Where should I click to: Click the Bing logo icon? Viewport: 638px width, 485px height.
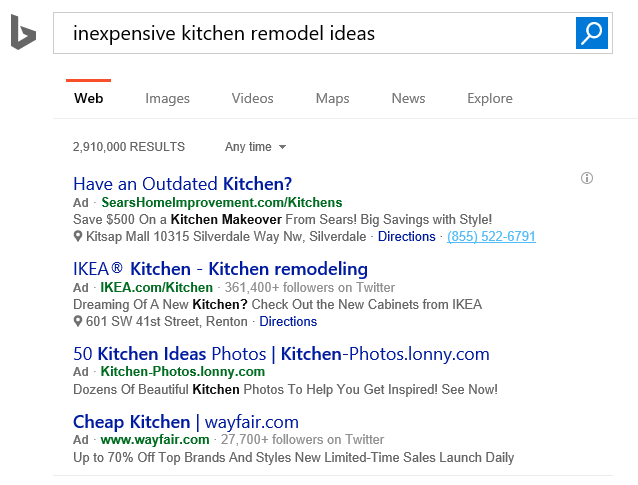pyautogui.click(x=23, y=33)
